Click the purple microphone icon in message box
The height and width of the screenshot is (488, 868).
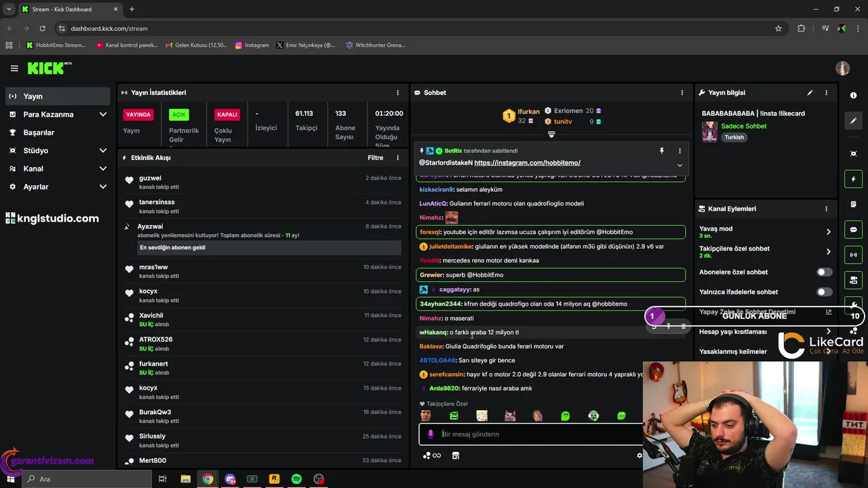(x=430, y=434)
